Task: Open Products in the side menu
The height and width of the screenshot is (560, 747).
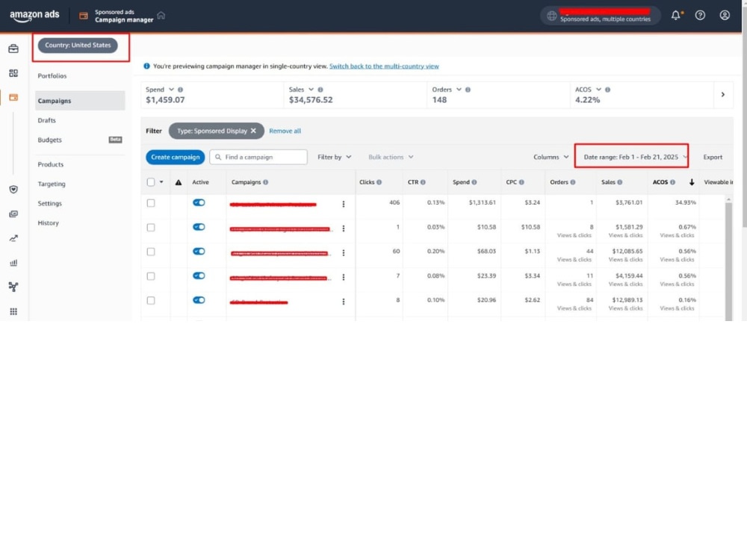Action: (x=51, y=164)
